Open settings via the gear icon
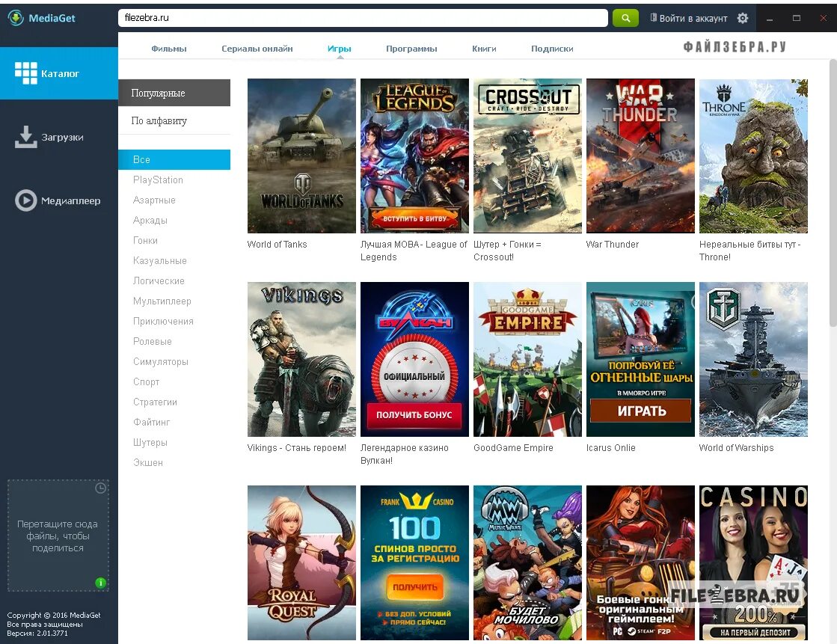The height and width of the screenshot is (644, 837). click(x=743, y=18)
